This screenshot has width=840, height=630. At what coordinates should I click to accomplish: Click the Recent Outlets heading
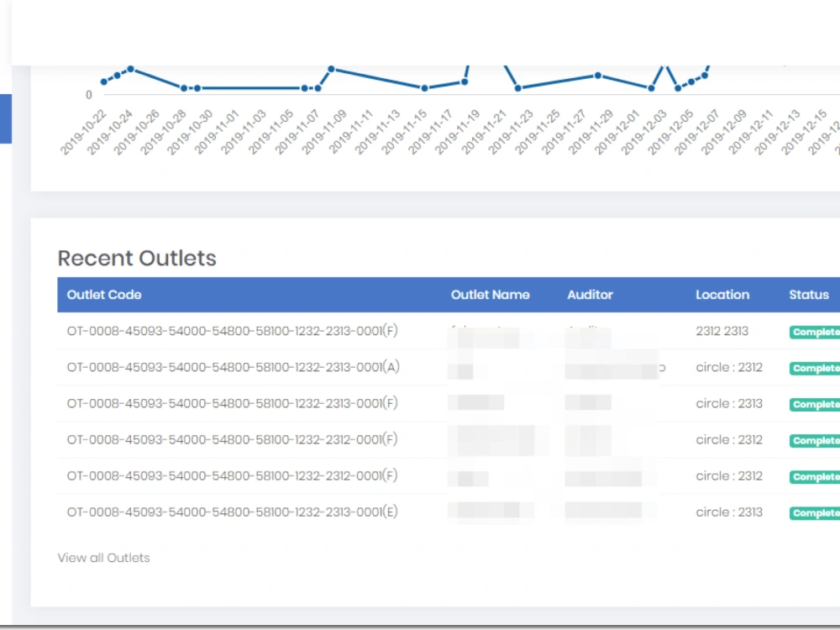[137, 258]
